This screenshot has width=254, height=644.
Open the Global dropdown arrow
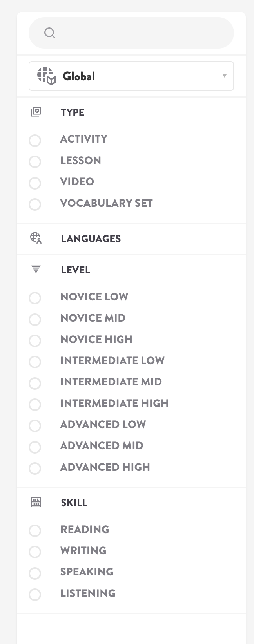tap(224, 76)
